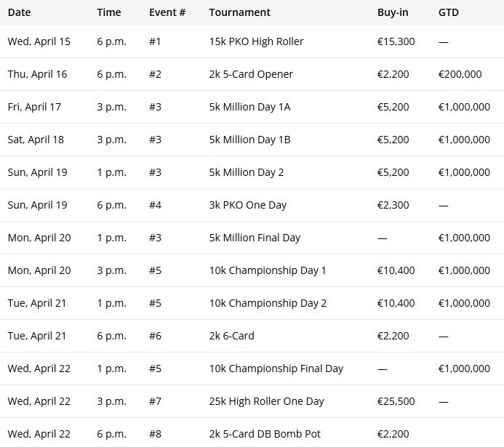Select the Sat, April 18 date cell
This screenshot has height=447, width=504.
click(x=36, y=140)
